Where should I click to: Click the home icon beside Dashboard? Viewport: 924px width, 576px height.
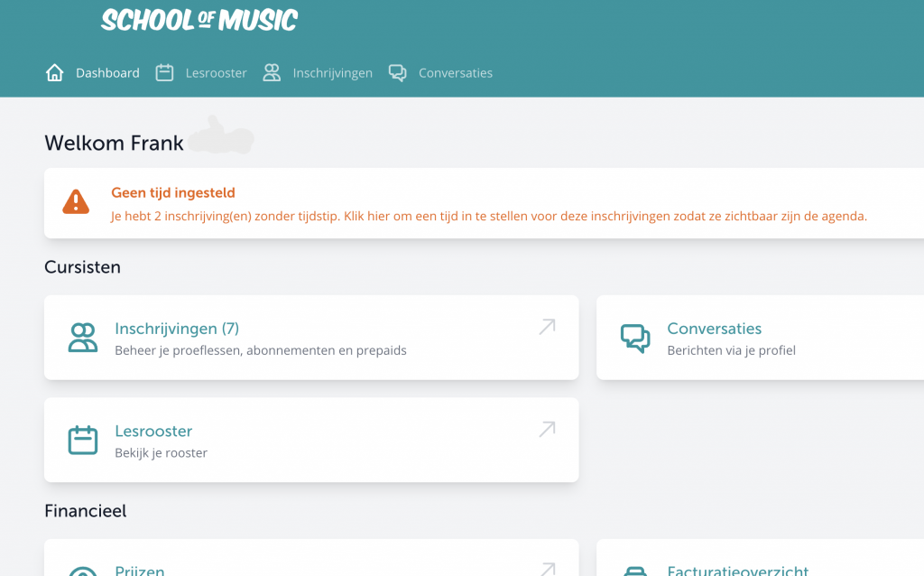[55, 73]
